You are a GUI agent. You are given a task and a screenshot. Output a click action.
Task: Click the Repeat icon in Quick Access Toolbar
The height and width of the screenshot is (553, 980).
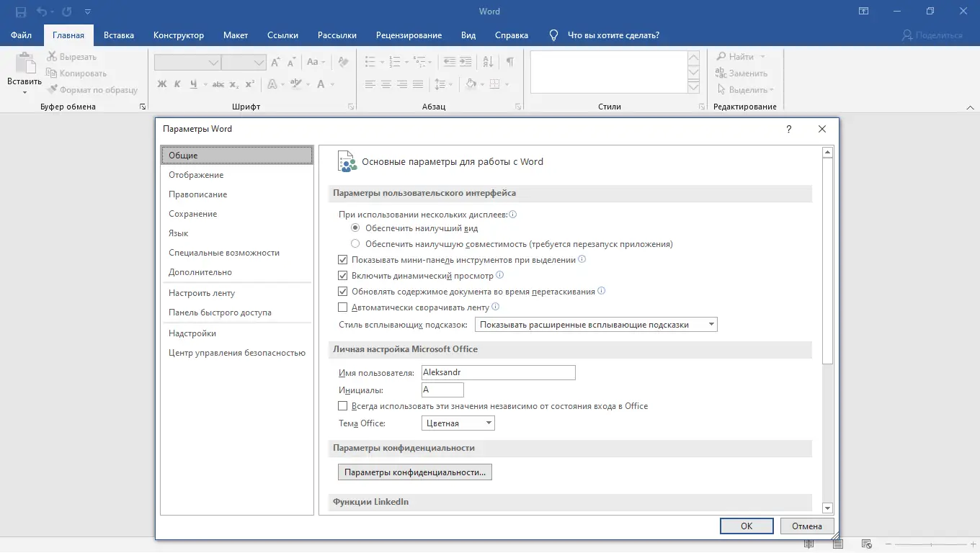[67, 12]
